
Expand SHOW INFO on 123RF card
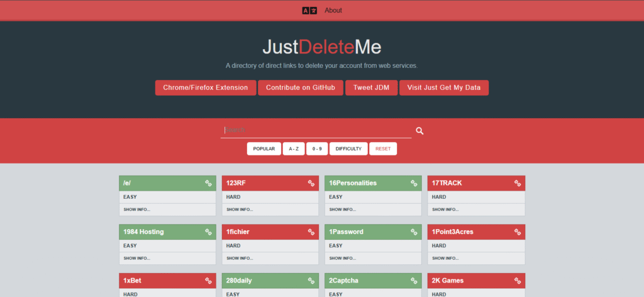pyautogui.click(x=240, y=210)
